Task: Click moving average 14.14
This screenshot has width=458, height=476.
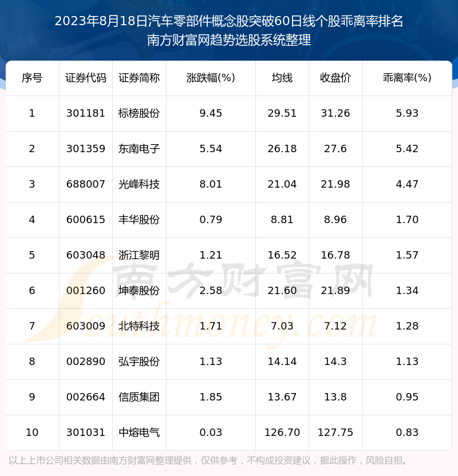Action: pyautogui.click(x=282, y=362)
